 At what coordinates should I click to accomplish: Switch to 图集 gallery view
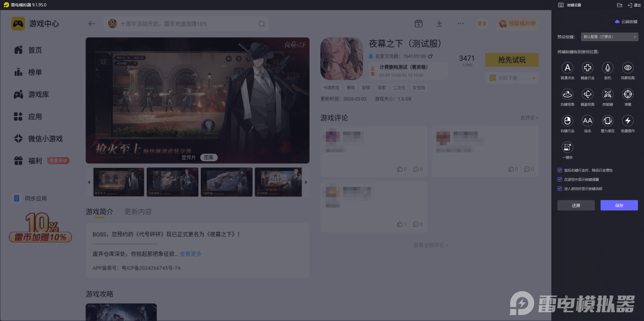(209, 158)
